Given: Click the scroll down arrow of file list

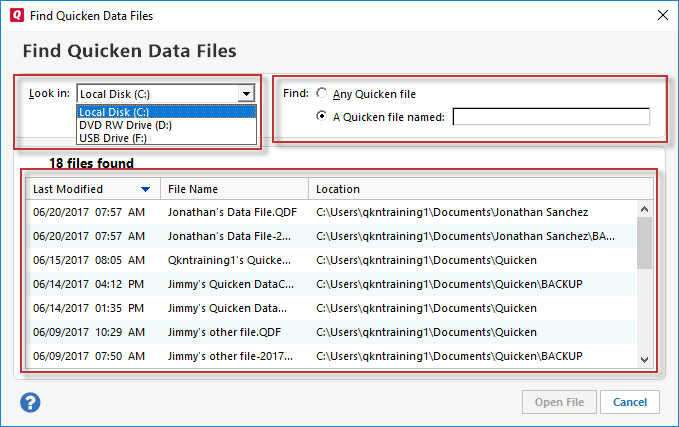Looking at the screenshot, I should (645, 360).
